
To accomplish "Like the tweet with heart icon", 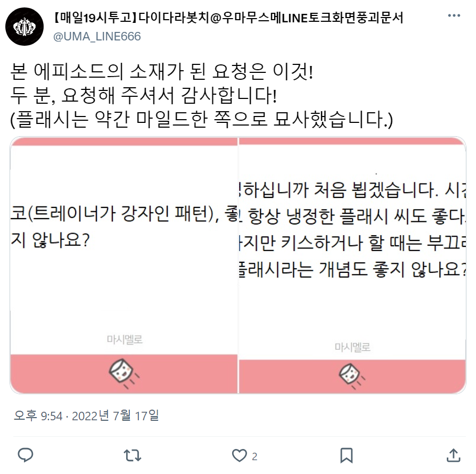I will point(240,455).
